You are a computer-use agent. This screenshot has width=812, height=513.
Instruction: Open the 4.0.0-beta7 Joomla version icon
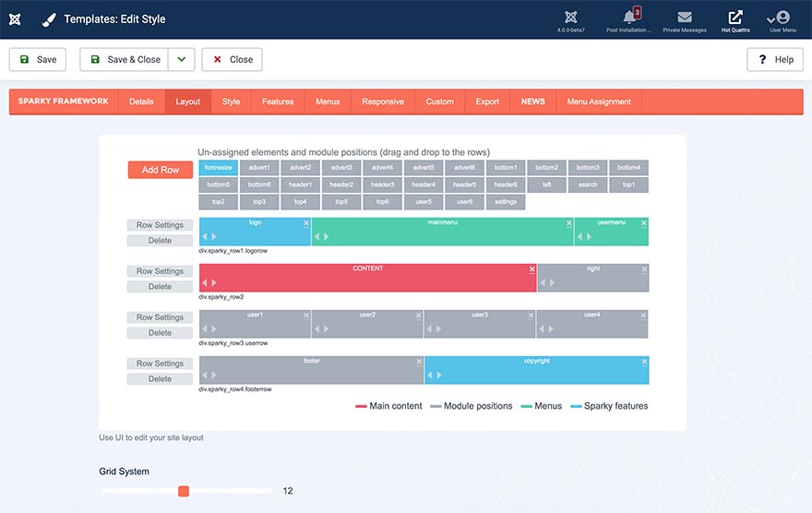(x=570, y=20)
